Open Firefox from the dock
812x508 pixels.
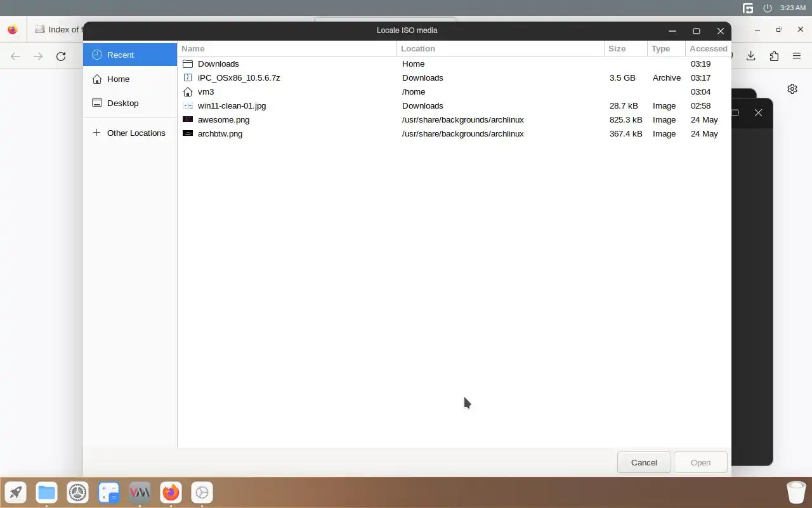tap(171, 492)
